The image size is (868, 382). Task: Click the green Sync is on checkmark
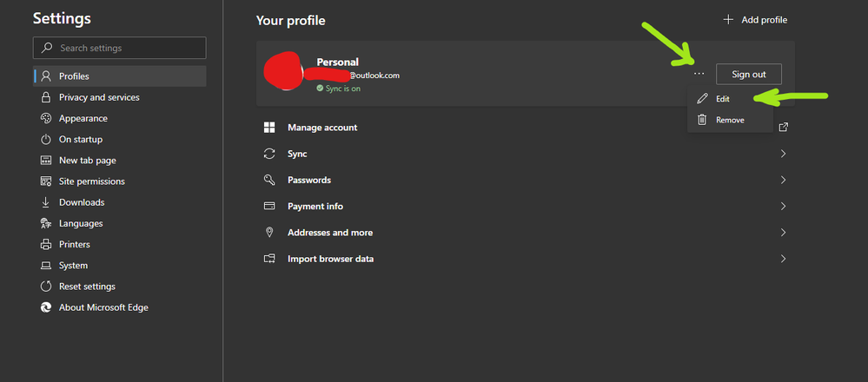click(320, 88)
